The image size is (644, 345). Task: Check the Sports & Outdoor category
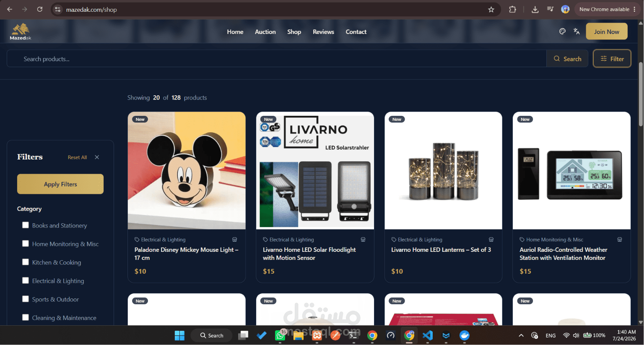click(x=26, y=299)
